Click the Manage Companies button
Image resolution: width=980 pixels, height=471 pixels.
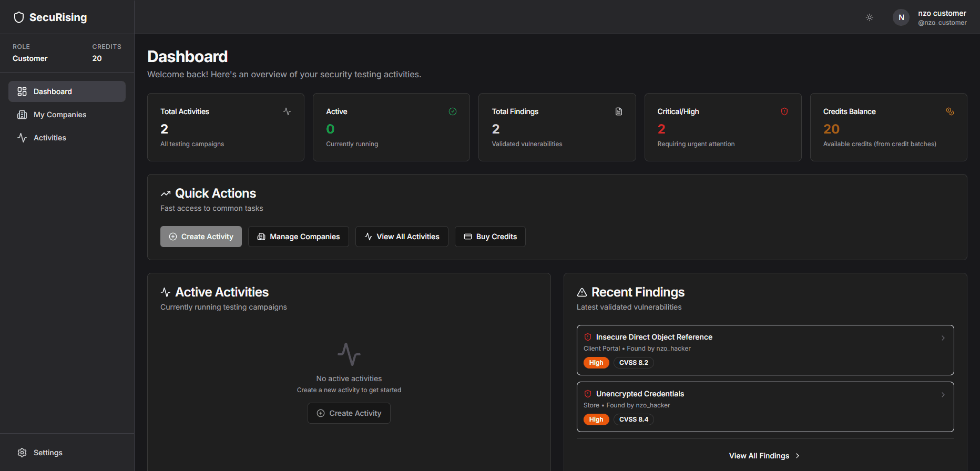pos(299,237)
